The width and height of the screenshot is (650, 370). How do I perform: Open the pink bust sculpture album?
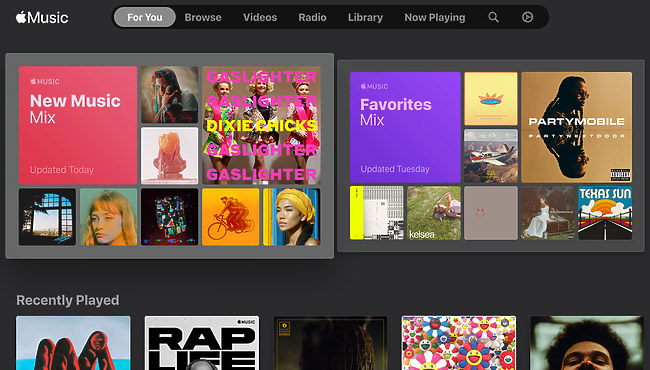[x=170, y=156]
